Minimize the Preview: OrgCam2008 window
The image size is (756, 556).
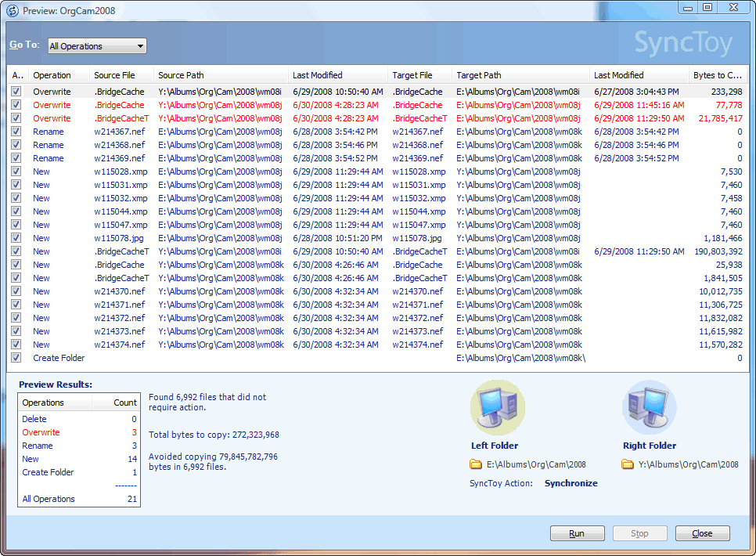pos(688,7)
